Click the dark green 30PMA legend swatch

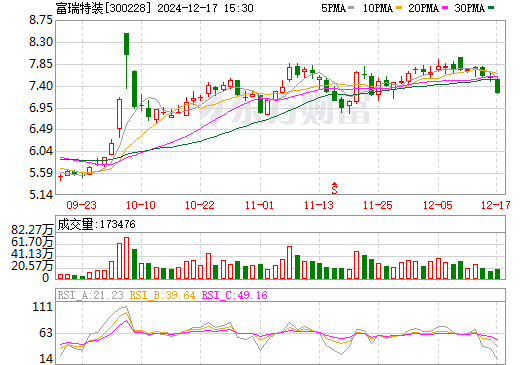[x=491, y=8]
